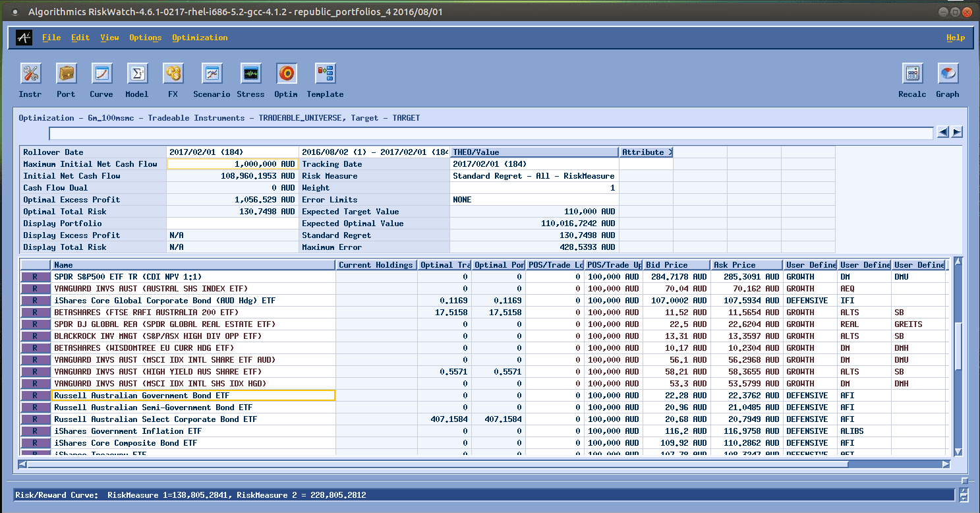Open the Stress testing tool
Viewport: 980px width, 513px height.
[250, 74]
